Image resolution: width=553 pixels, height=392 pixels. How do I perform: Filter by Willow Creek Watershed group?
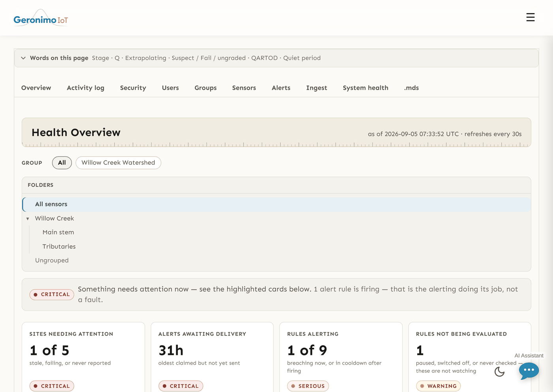coord(118,163)
